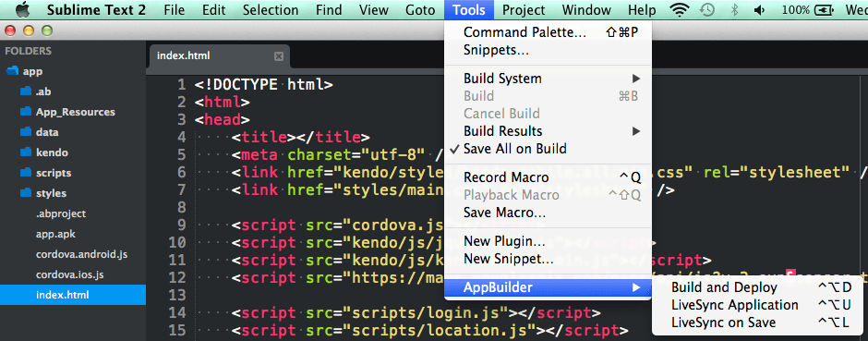Click the scripts folder icon

click(26, 172)
